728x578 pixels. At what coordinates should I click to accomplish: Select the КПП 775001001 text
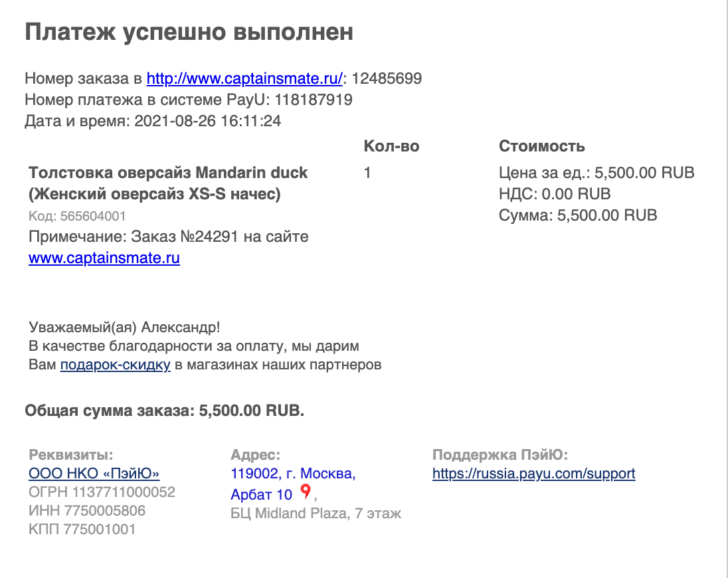[82, 530]
